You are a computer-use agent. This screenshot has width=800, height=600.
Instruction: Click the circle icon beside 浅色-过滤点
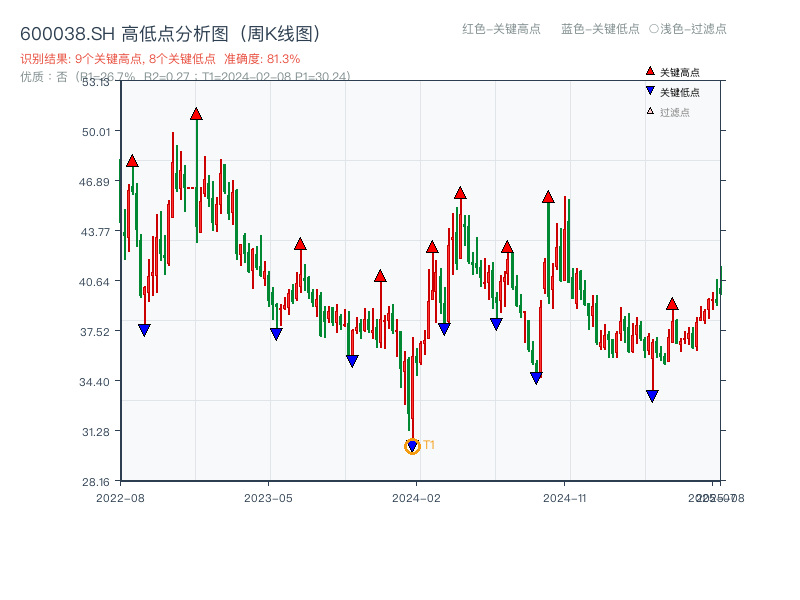tap(656, 30)
